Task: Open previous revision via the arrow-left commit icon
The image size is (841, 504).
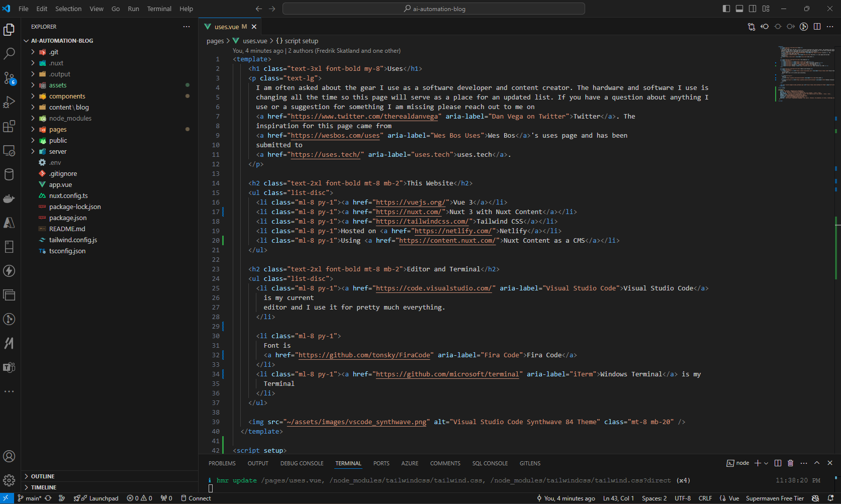Action: pos(765,27)
